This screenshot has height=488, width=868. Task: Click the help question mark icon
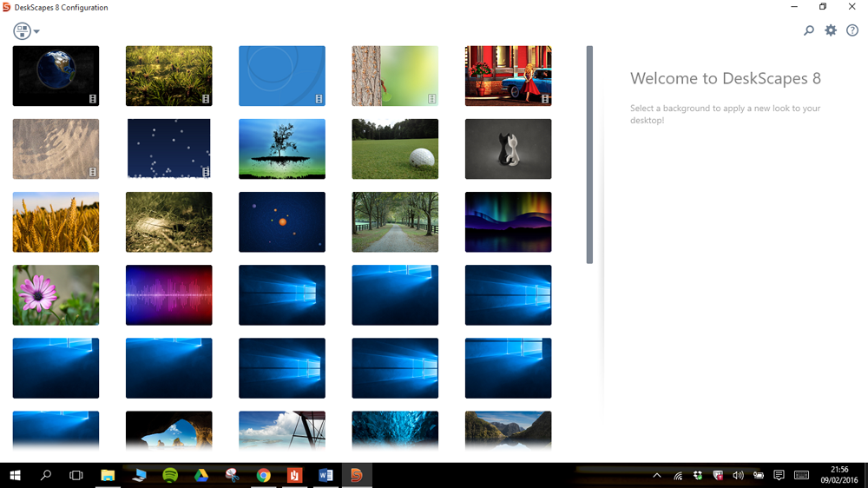(x=852, y=30)
